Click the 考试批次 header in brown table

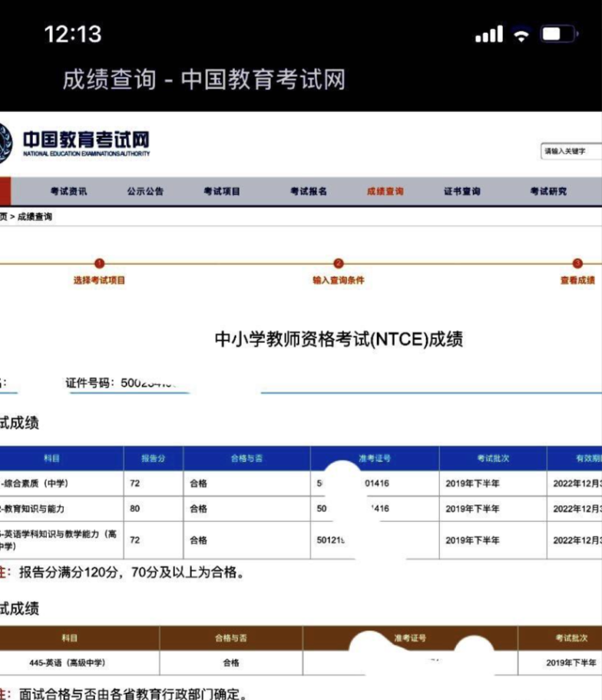tap(571, 639)
